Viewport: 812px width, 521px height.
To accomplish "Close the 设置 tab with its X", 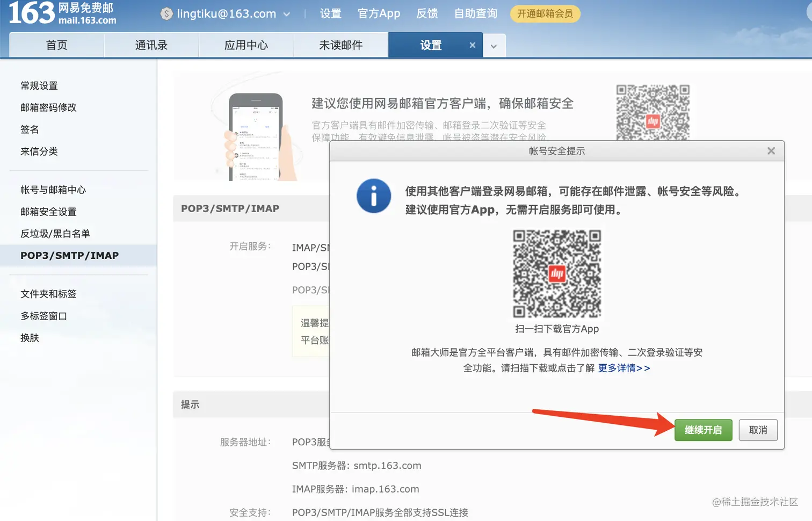I will [473, 45].
